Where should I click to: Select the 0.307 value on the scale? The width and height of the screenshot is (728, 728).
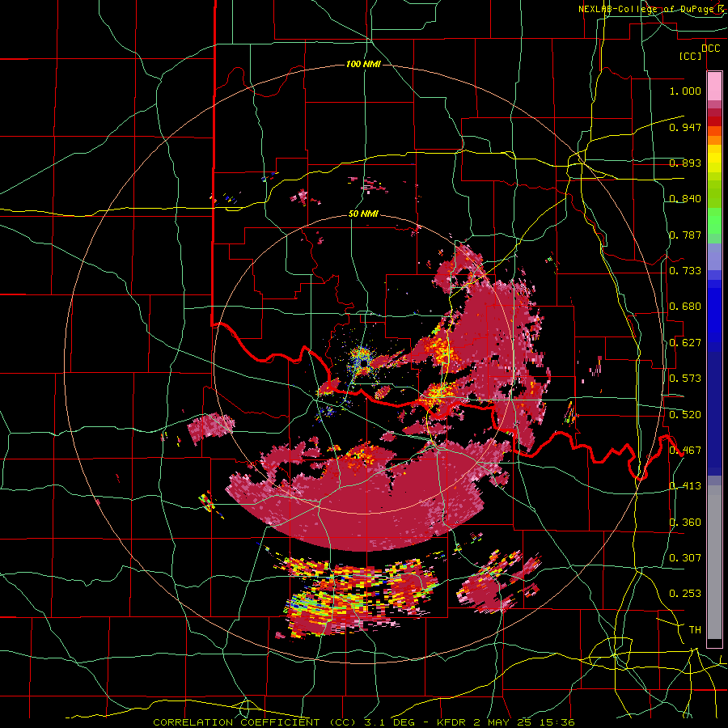click(685, 558)
